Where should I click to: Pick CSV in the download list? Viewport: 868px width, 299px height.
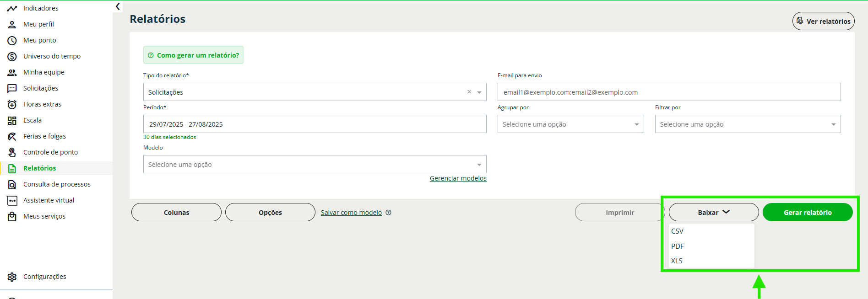point(677,231)
